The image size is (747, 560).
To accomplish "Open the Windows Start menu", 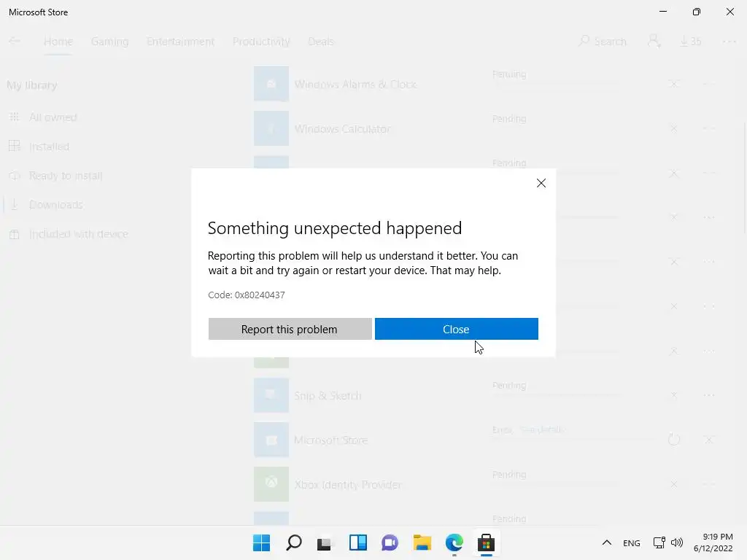I will pos(261,542).
